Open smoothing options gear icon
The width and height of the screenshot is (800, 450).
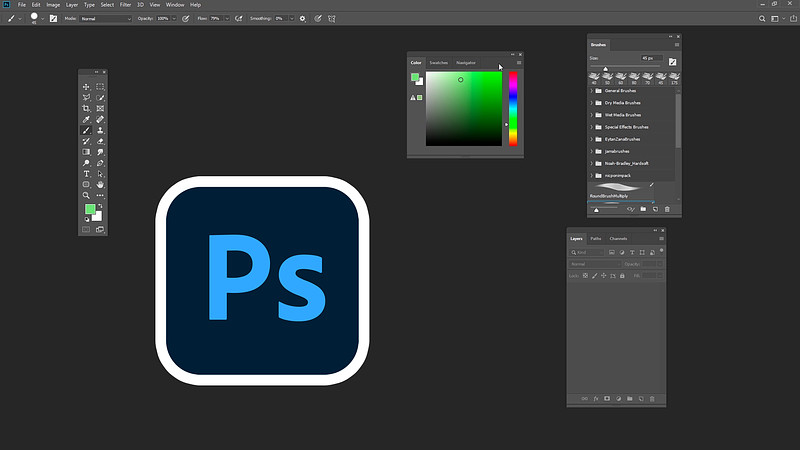[303, 18]
